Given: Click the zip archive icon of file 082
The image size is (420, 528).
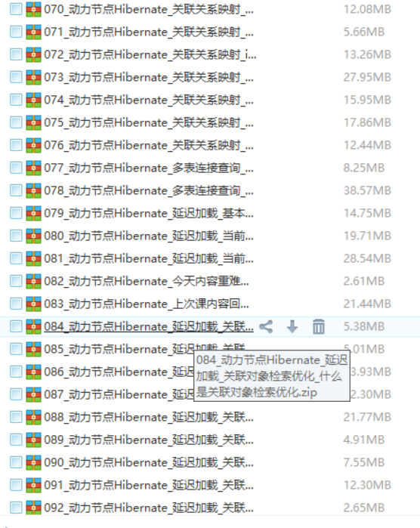Looking at the screenshot, I should click(x=34, y=281).
